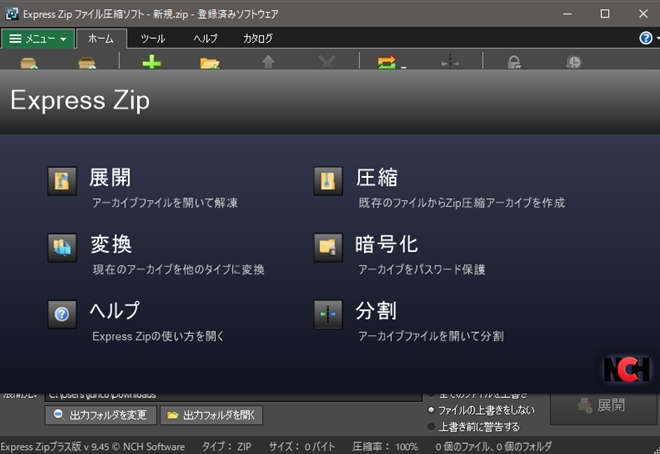660x454 pixels.
Task: Click the Express Zip title bar app icon
Action: [x=12, y=14]
